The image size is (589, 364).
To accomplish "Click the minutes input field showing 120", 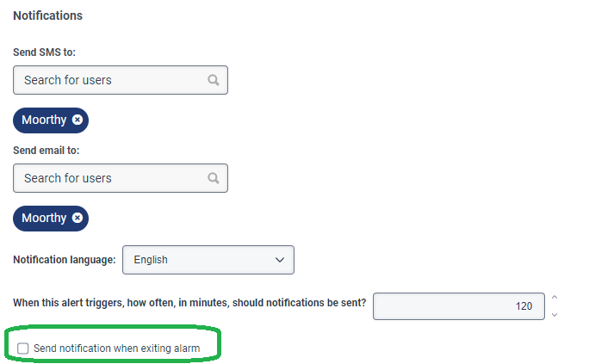I will 458,305.
